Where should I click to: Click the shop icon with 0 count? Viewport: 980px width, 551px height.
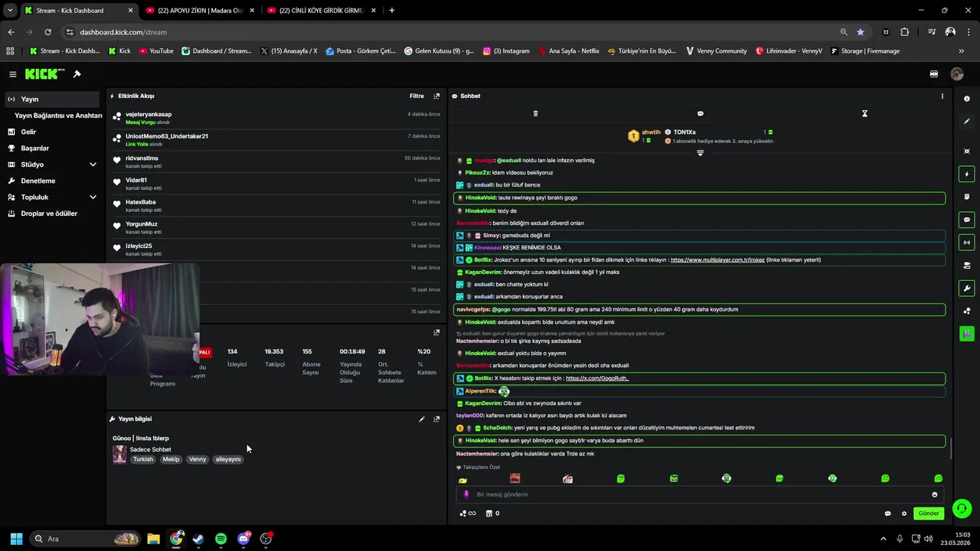click(x=492, y=514)
